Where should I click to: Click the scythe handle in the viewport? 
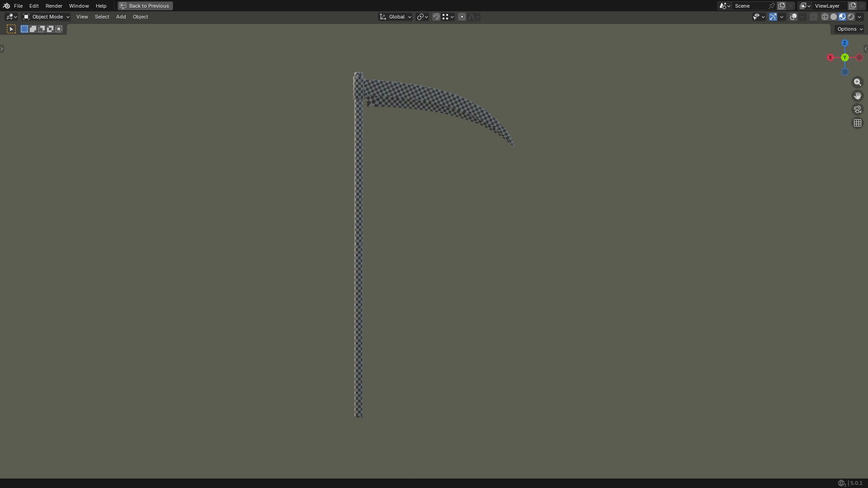pos(359,253)
